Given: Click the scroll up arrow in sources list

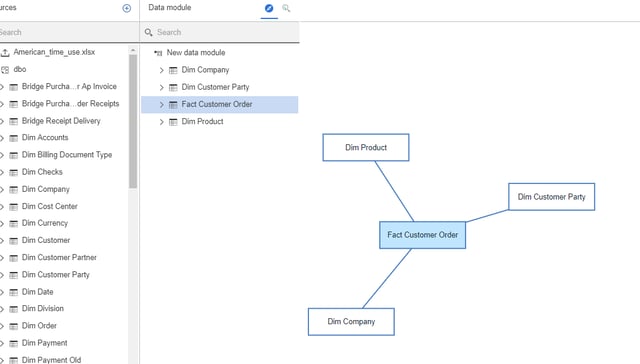Looking at the screenshot, I should pos(133,50).
